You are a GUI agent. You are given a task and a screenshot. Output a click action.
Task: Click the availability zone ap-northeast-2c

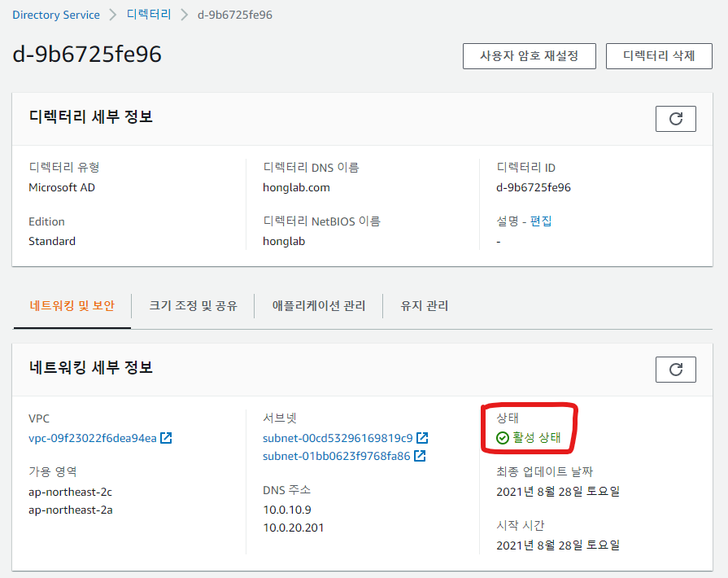[70, 492]
